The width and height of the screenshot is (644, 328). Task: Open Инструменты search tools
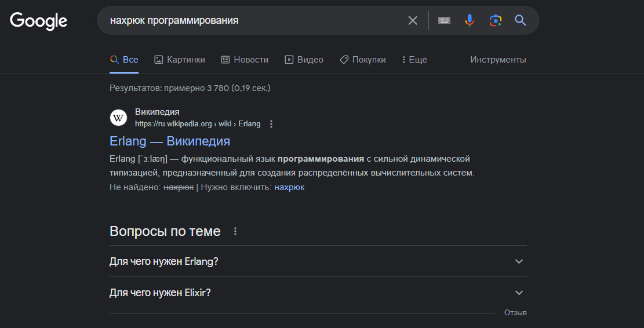click(x=498, y=60)
